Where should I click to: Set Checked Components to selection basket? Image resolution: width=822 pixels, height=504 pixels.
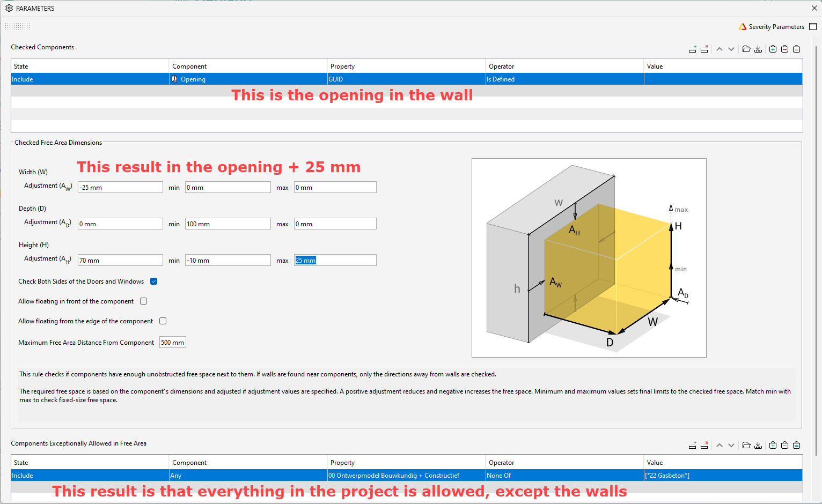coord(797,49)
